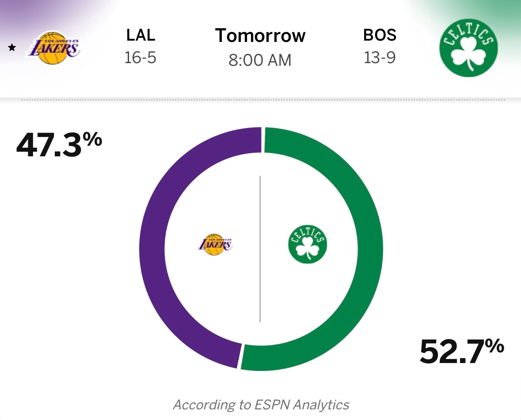
Task: Click the ESPN Analytics attribution link
Action: click(x=260, y=404)
